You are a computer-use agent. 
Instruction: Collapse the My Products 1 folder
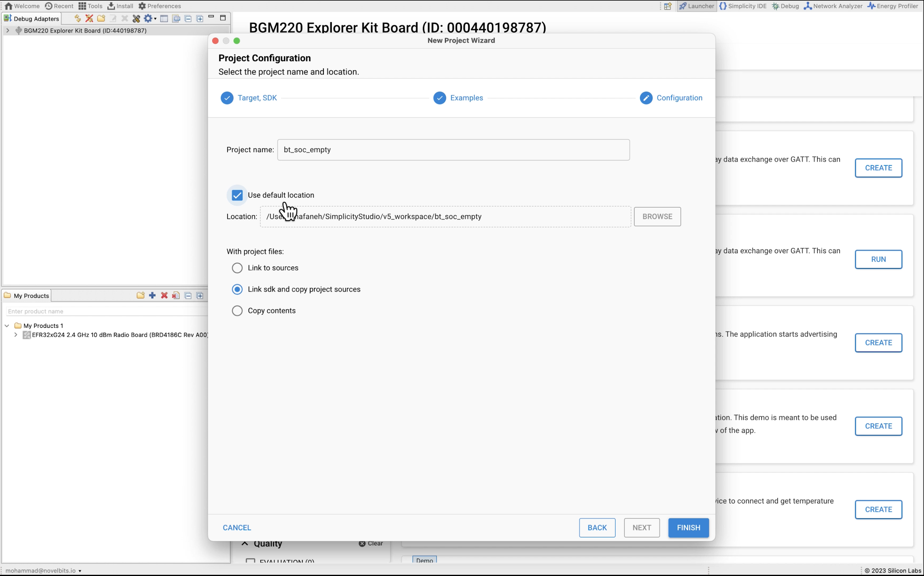[7, 326]
